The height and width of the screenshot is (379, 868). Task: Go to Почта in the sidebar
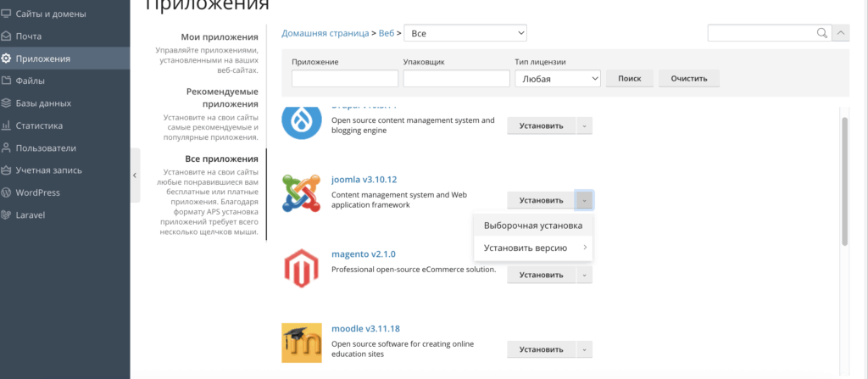28,36
